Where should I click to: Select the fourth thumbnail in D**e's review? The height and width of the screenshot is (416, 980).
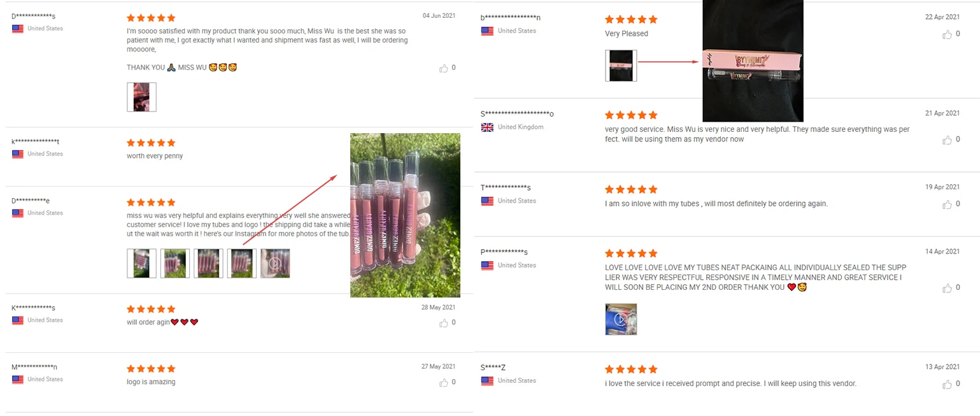pos(242,263)
